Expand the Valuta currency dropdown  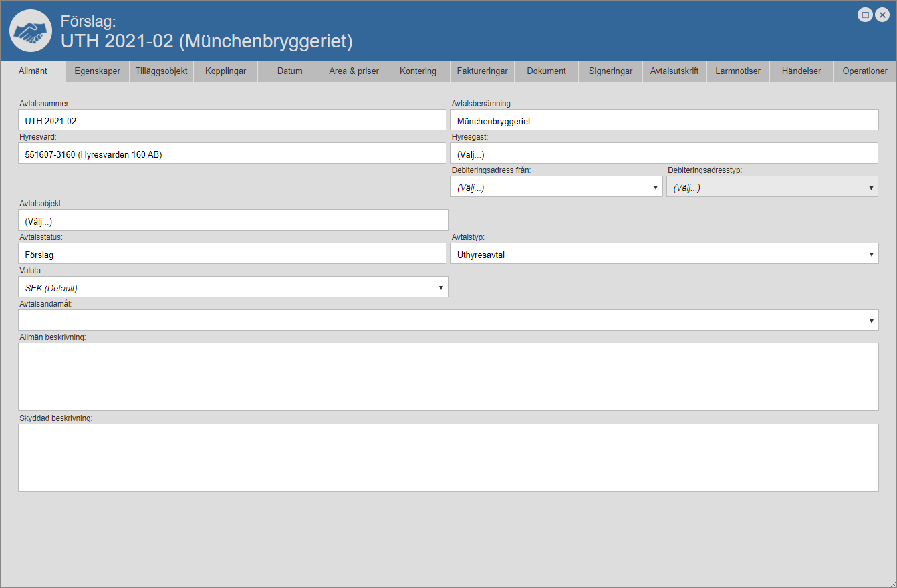(x=233, y=287)
